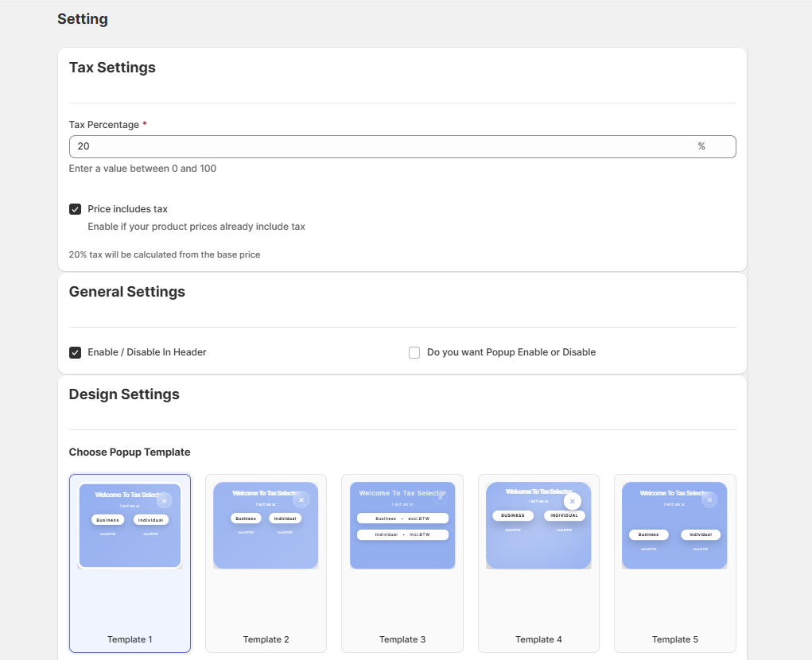The width and height of the screenshot is (812, 660).
Task: Click the Business excl.BTW bar in Template 3 preview
Action: (402, 518)
